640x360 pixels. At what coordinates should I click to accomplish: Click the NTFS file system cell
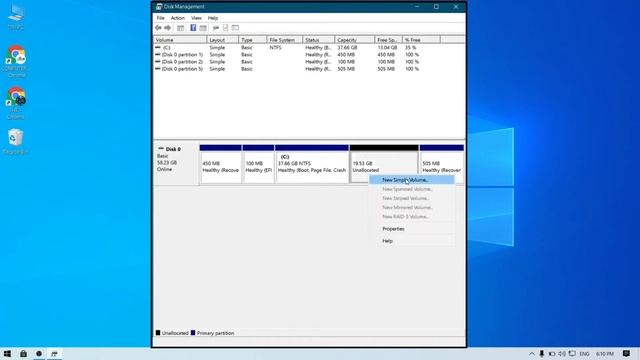point(276,48)
